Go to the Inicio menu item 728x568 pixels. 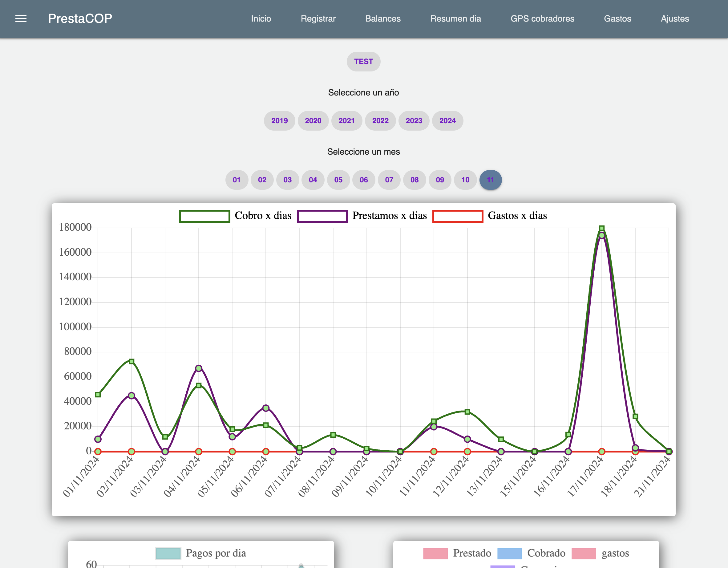261,19
